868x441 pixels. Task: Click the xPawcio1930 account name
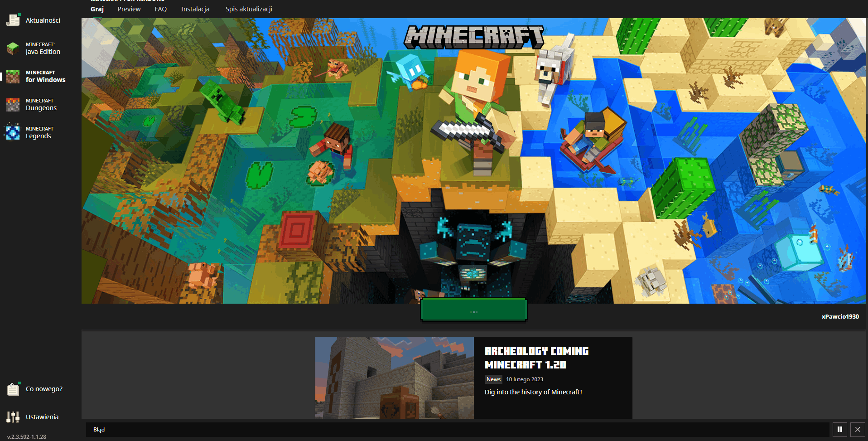[840, 317]
